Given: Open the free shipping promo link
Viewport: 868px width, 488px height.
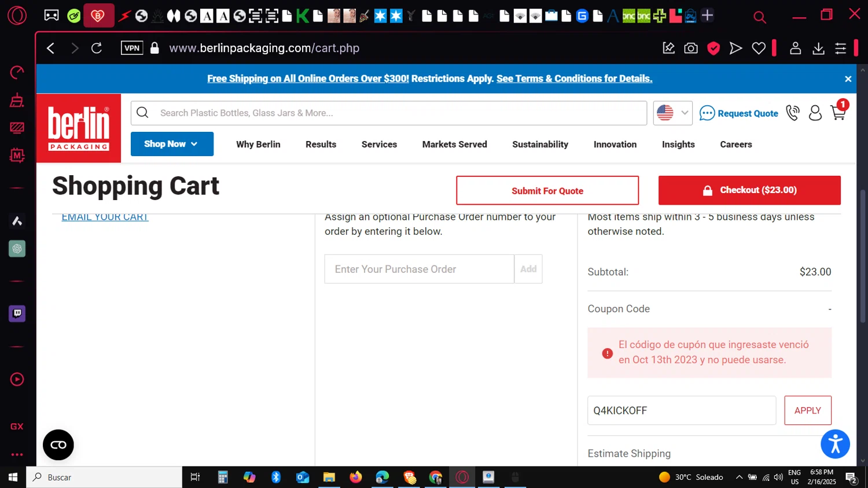Looking at the screenshot, I should pyautogui.click(x=308, y=79).
